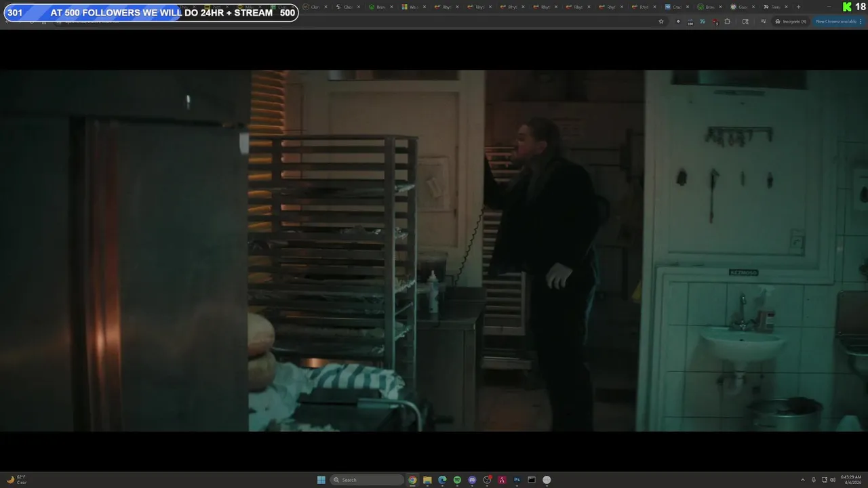The image size is (868, 488).
Task: Close the 'Goo' tab
Action: tap(753, 7)
